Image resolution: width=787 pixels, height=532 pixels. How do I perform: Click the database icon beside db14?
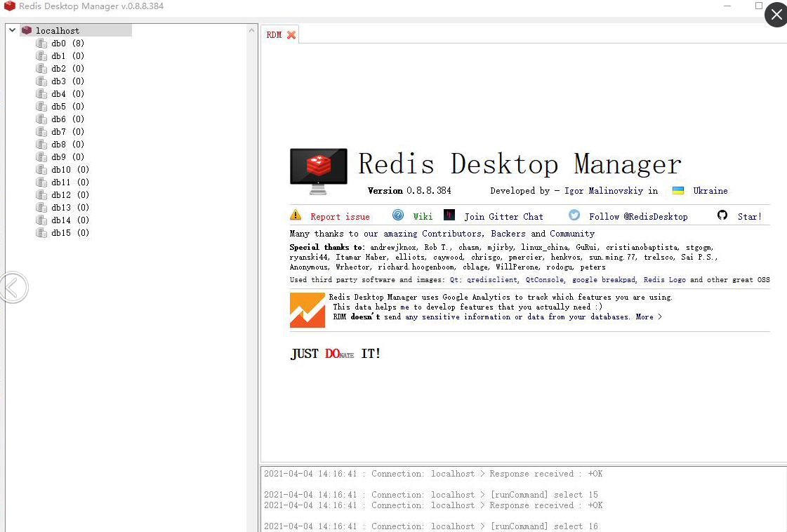(41, 220)
